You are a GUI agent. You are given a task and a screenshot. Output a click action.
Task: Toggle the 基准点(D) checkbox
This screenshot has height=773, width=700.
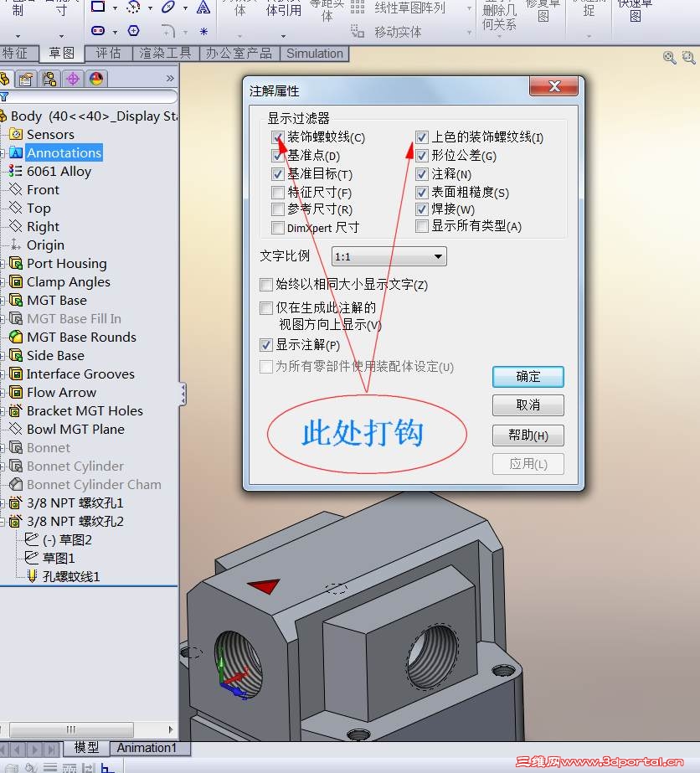tap(278, 156)
